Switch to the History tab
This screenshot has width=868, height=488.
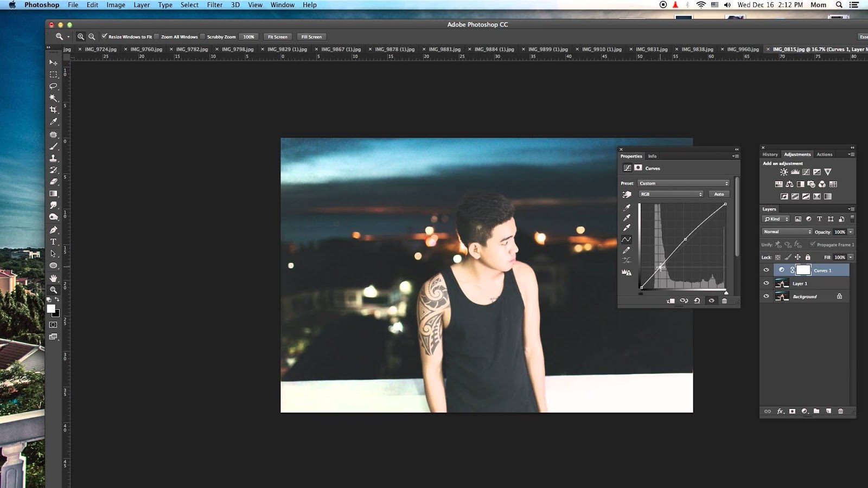(770, 155)
